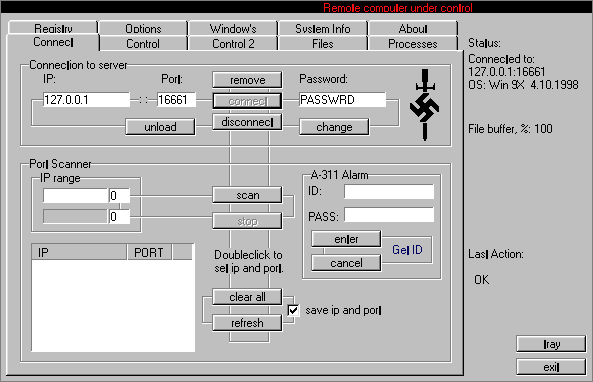Screen dimensions: 593x382
Task: Click the disabled stop button
Action: (247, 221)
